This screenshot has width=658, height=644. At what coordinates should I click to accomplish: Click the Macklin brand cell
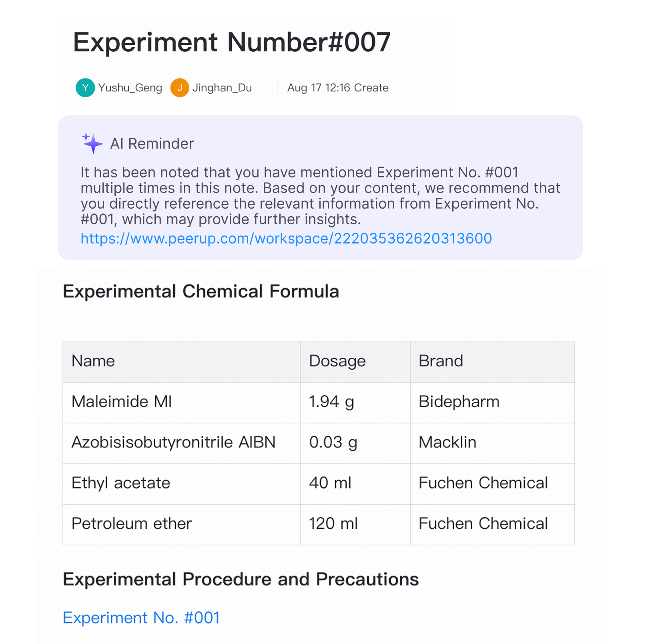coord(447,443)
